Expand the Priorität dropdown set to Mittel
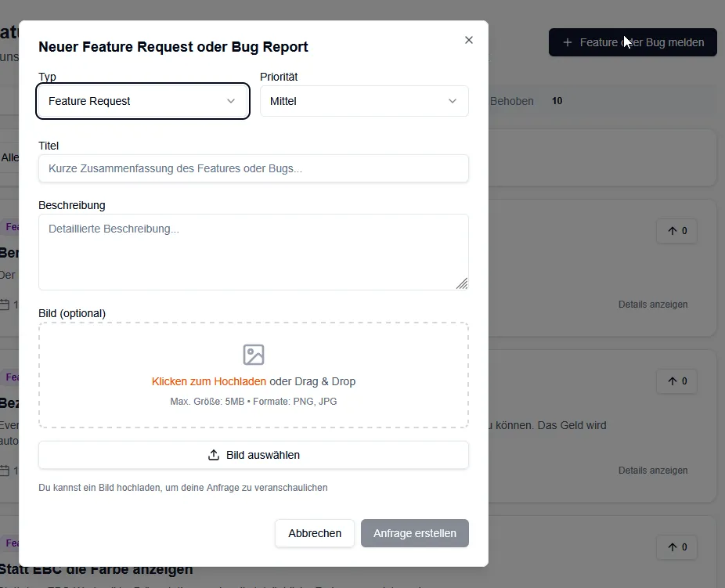 pyautogui.click(x=364, y=101)
